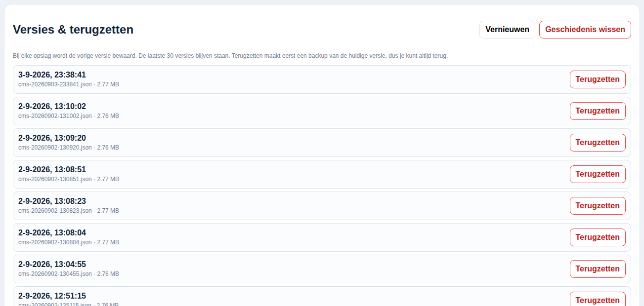Select the timestamp 2-9-2026, 13:10:02
Screen dimensions: 644x306
tap(52, 107)
